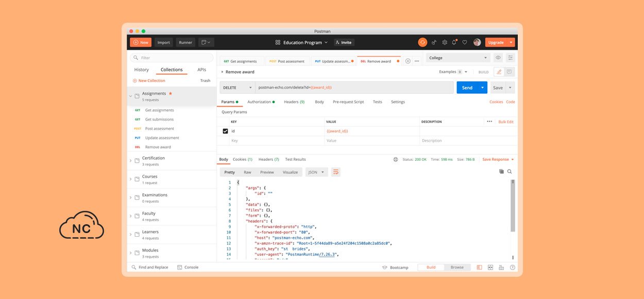Click the Bootcamp graduation cap item
644x299 pixels.
[395, 267]
